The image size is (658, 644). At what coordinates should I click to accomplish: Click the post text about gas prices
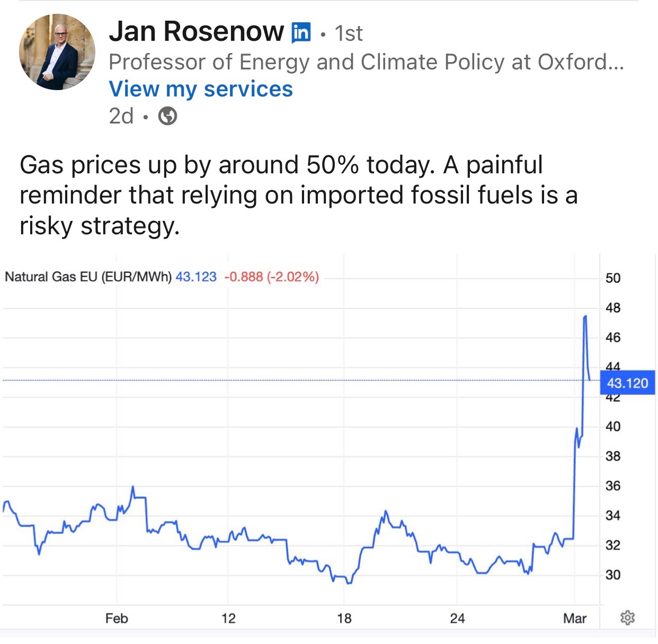point(297,195)
